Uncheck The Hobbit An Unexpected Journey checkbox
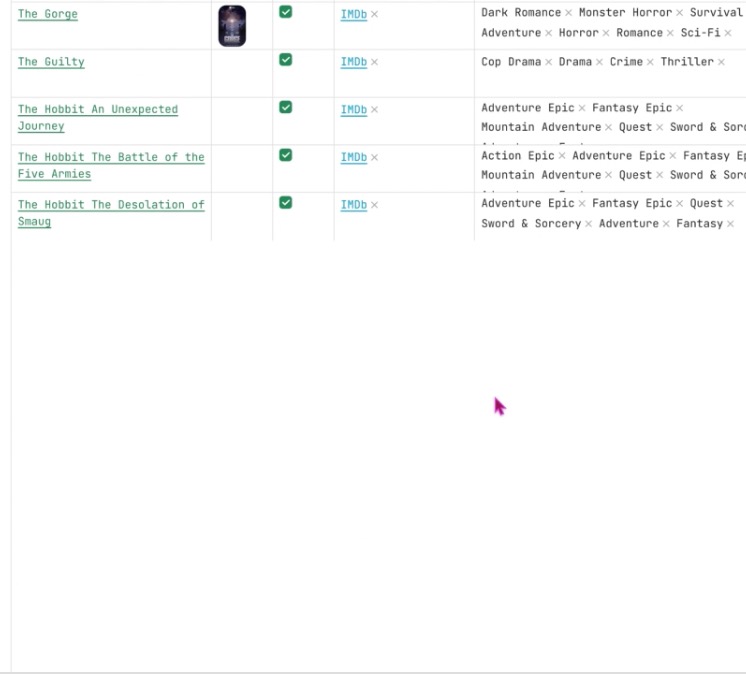 tap(286, 107)
